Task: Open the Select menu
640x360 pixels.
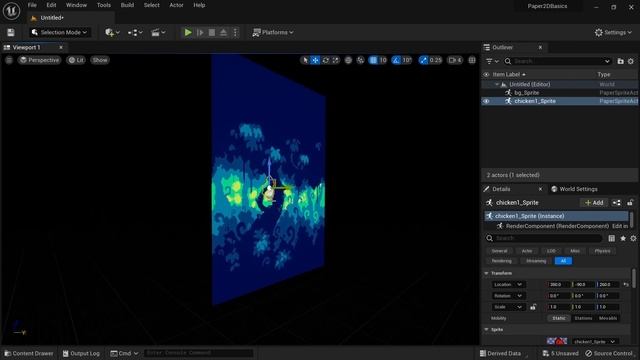Action: tap(151, 5)
